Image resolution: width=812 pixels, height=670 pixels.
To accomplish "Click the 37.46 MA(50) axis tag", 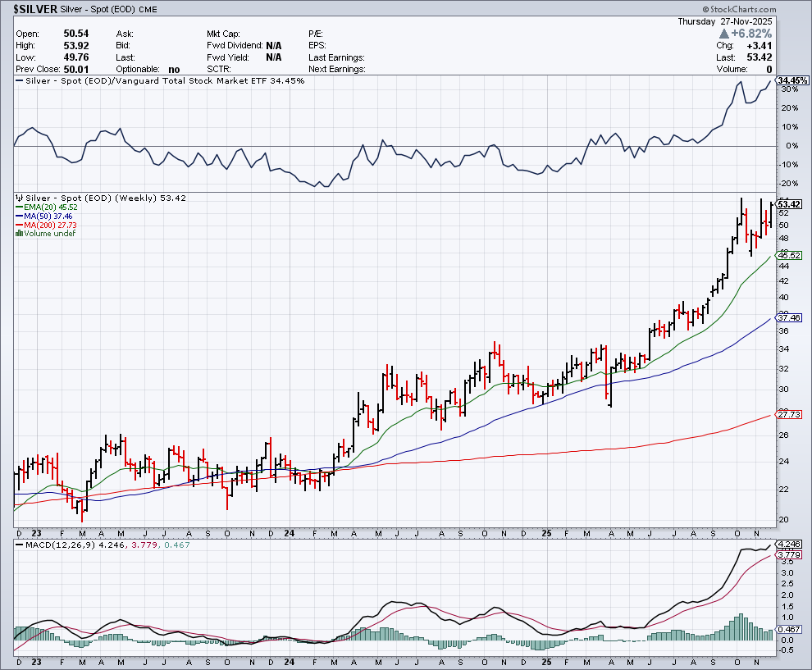I will (x=789, y=317).
